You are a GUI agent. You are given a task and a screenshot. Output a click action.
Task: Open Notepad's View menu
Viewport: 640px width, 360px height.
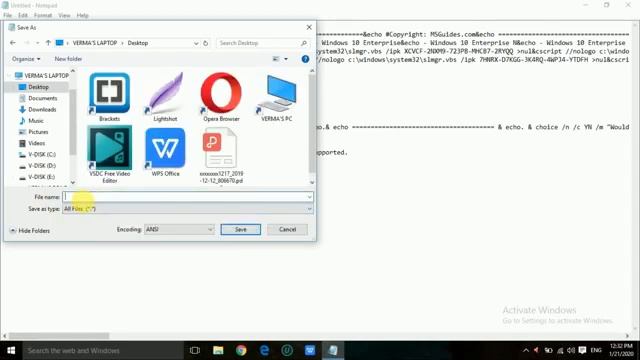pos(64,16)
